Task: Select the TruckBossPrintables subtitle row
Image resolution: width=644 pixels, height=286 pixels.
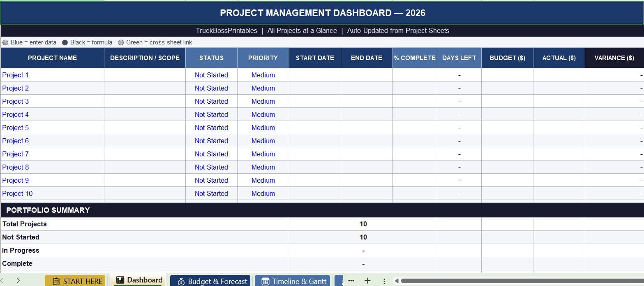Action: click(322, 30)
